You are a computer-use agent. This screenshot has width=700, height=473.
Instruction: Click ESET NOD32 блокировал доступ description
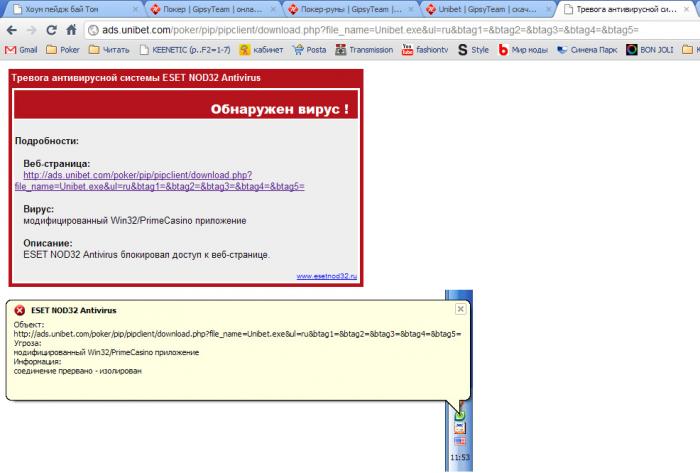146,255
